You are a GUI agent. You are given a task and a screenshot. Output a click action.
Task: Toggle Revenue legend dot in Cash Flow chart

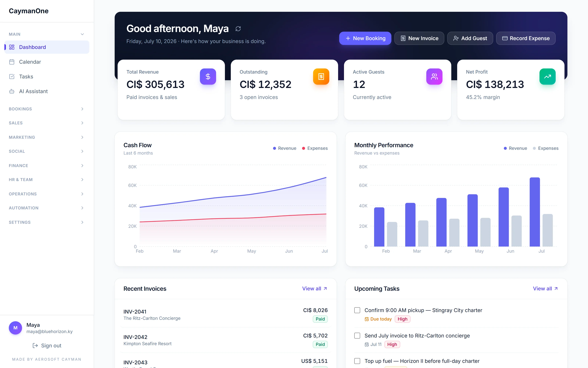pyautogui.click(x=274, y=148)
